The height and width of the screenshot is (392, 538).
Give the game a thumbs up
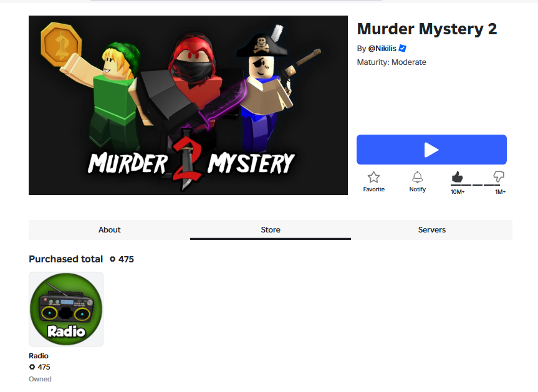[457, 177]
